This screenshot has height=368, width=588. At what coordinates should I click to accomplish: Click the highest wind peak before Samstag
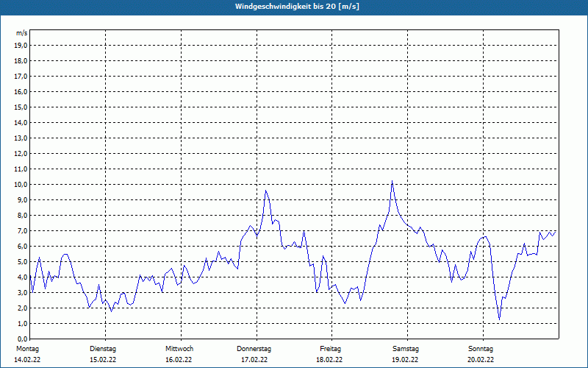click(x=392, y=181)
